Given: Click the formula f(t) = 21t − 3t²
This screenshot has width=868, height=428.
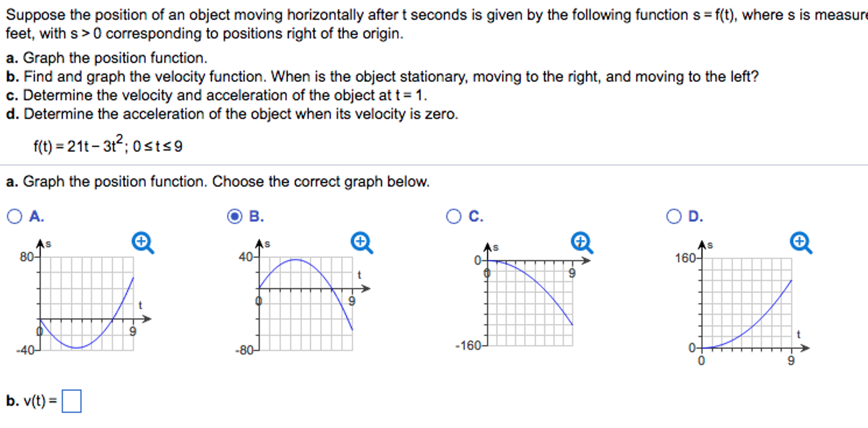Looking at the screenshot, I should point(108,146).
